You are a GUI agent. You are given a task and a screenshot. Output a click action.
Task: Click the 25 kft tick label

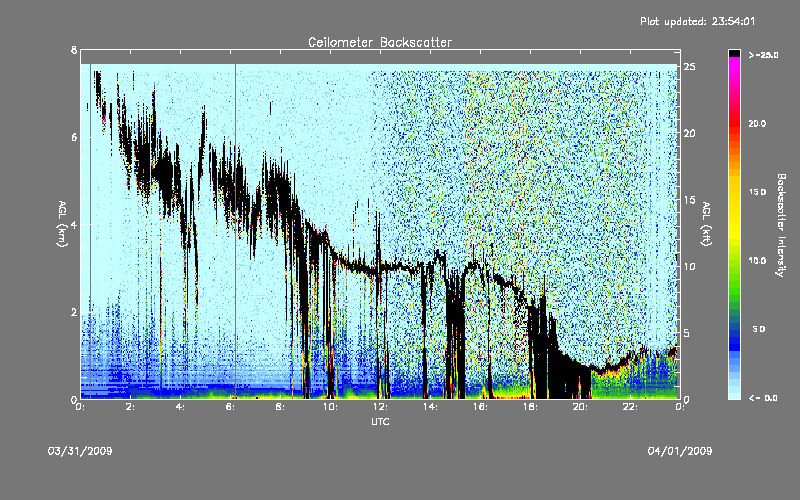[x=689, y=67]
